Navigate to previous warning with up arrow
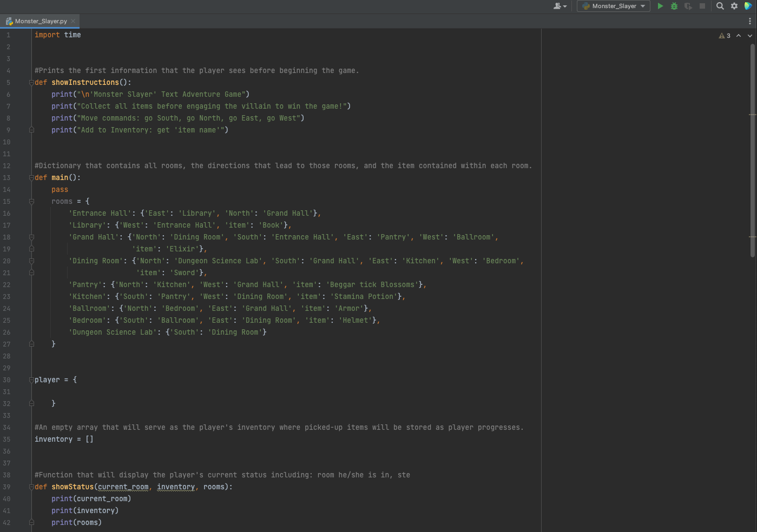 (x=738, y=35)
